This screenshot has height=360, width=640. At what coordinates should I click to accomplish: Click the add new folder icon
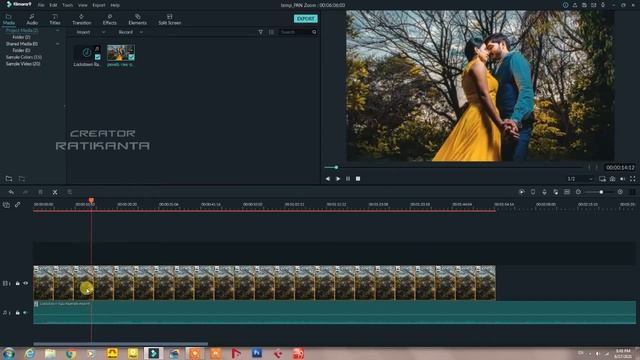[x=9, y=179]
